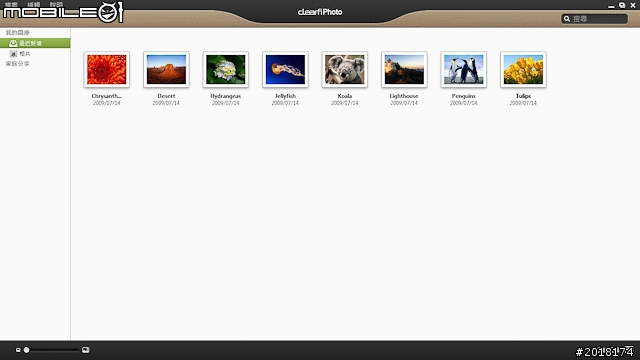
Task: Open the 檔案 file menu
Action: coord(11,4)
